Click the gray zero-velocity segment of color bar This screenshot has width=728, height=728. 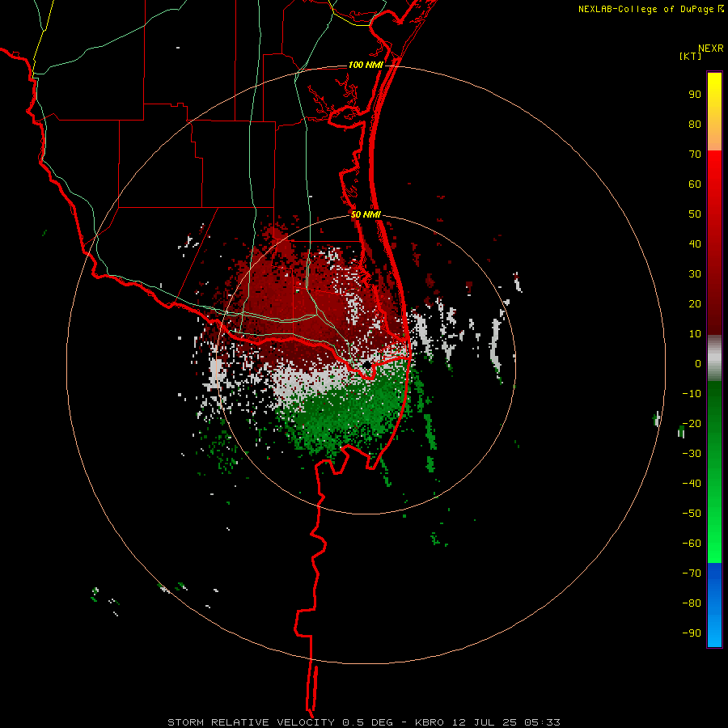(714, 358)
